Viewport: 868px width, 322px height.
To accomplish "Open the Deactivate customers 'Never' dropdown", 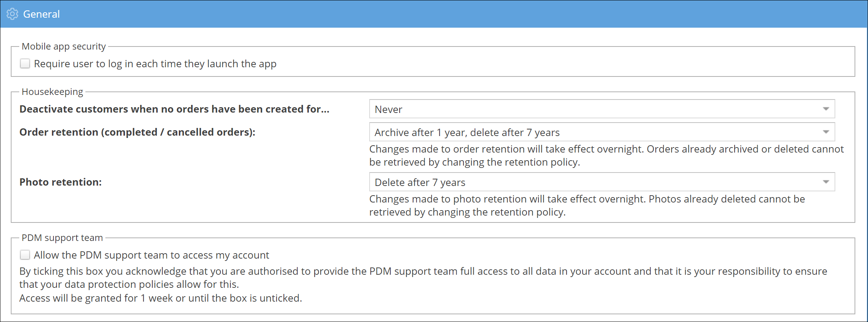I will pyautogui.click(x=601, y=109).
